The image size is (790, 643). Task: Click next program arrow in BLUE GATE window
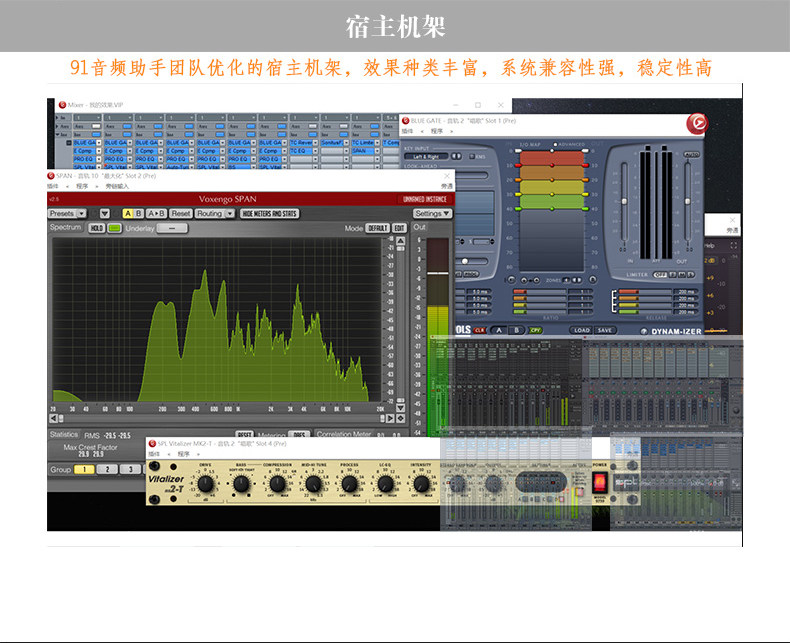(x=451, y=132)
